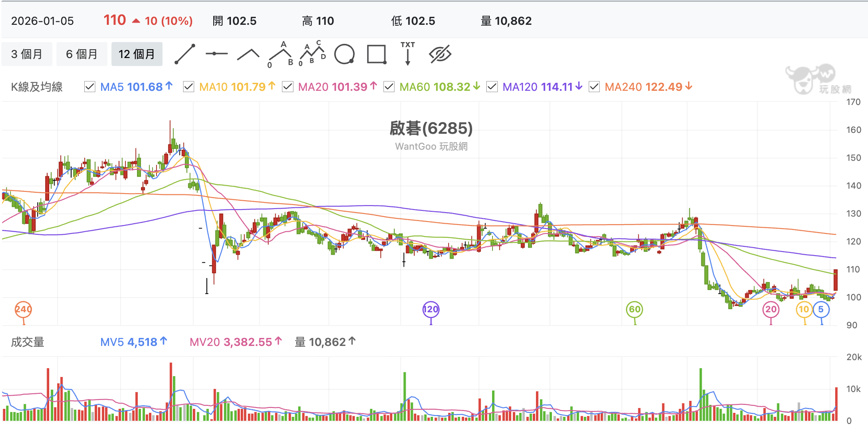Click the MV5 4,518 volume average label
The height and width of the screenshot is (427, 868).
pos(133,342)
